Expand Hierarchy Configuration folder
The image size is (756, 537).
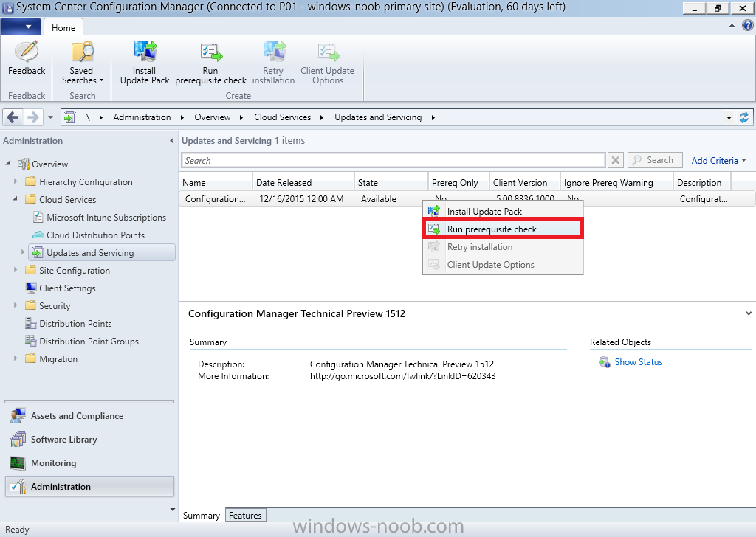(16, 181)
